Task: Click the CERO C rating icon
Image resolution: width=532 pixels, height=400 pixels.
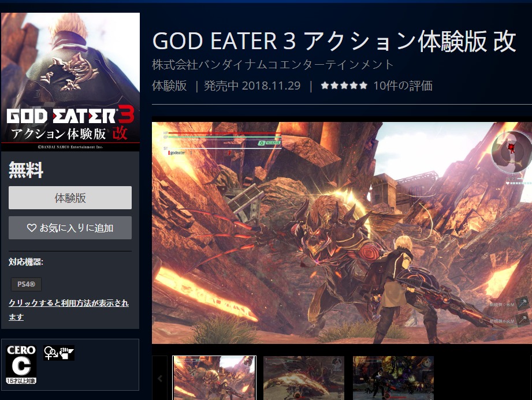Action: click(21, 365)
